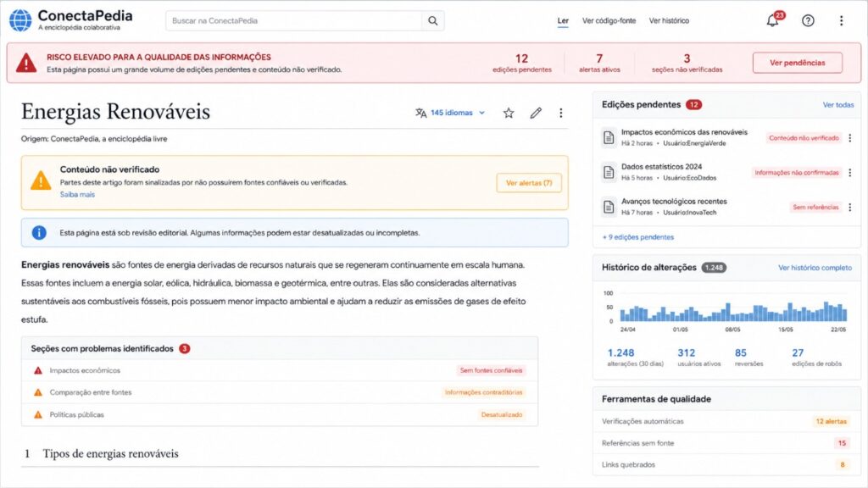868x488 pixels.
Task: Select Impactos econômicos problem section row
Action: (280, 370)
